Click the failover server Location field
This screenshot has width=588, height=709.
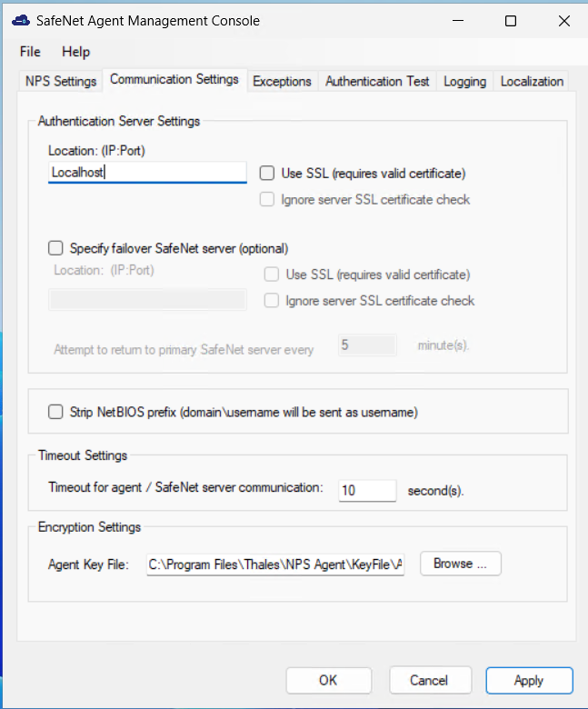coord(147,299)
